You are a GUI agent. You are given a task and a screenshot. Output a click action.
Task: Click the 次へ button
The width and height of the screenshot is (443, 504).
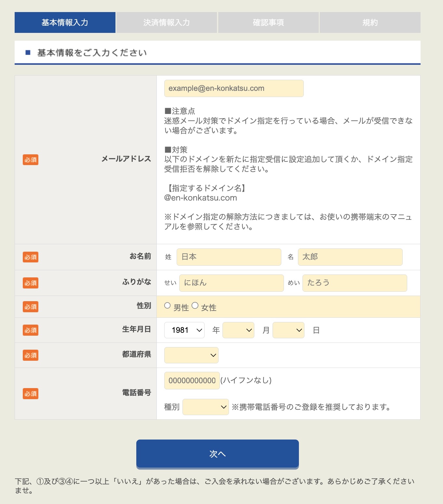click(x=218, y=454)
